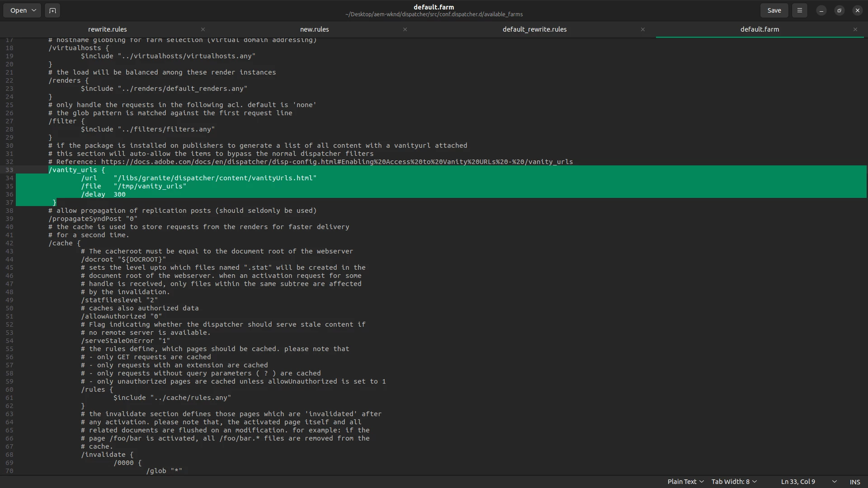
Task: Close the rewrite.rules tab
Action: tap(203, 29)
